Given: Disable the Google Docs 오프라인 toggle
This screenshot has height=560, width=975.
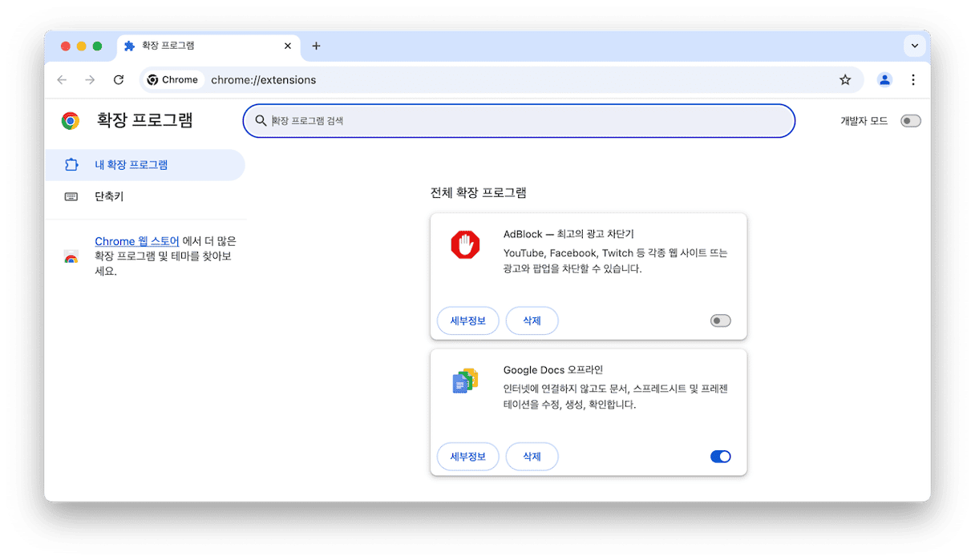Looking at the screenshot, I should pos(721,457).
